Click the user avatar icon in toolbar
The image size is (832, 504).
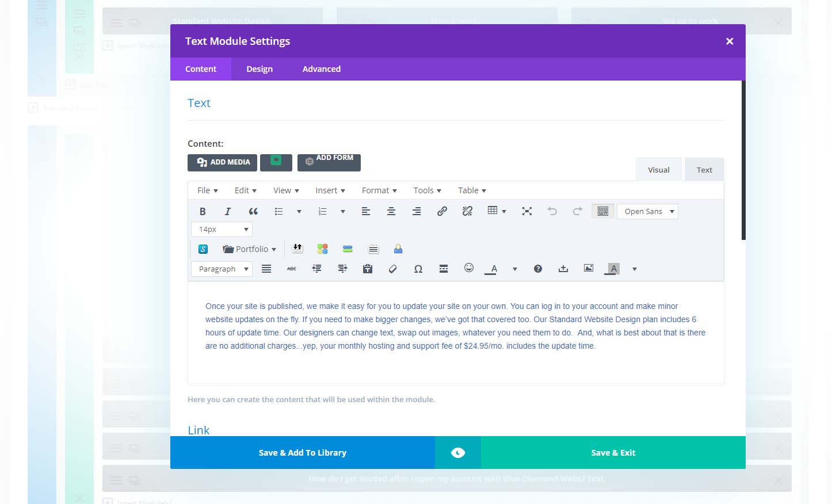pos(398,249)
